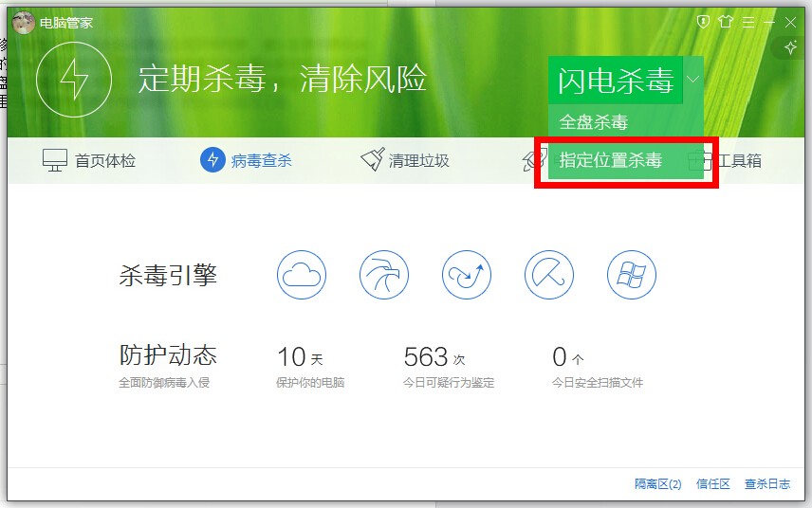Click the 今日安全扫描文件 caption
Viewport: 812px width, 508px height.
597,383
